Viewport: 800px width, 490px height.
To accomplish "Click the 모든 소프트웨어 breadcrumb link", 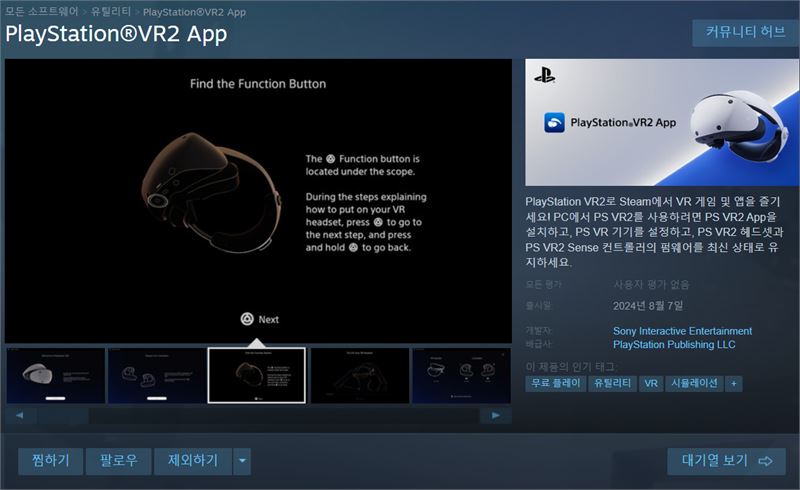I will [41, 11].
